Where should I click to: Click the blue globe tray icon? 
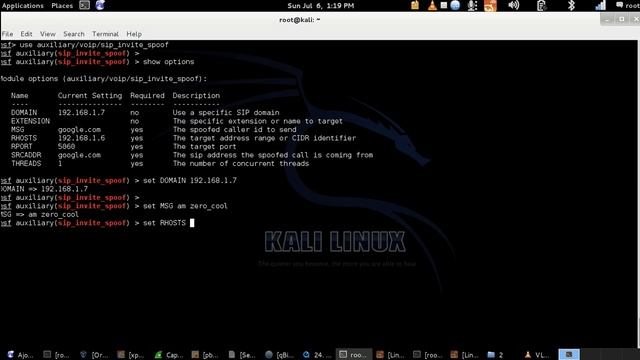pos(455,5)
